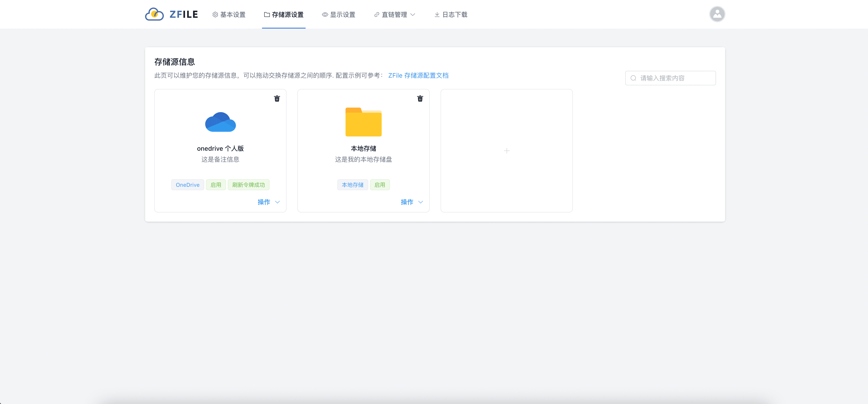Switch to the 显示设置 tab
The height and width of the screenshot is (404, 868).
tap(339, 15)
